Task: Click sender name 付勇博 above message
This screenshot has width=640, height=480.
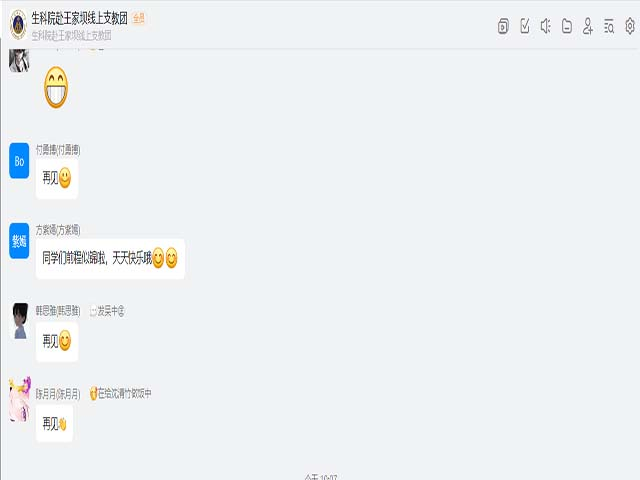Action: pyautogui.click(x=58, y=150)
